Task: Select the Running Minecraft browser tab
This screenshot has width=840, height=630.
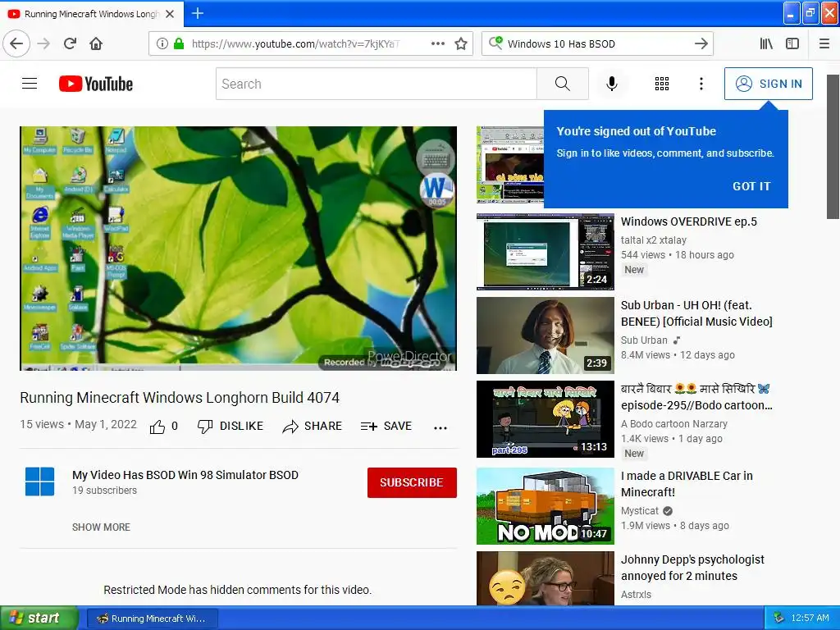Action: coord(91,14)
